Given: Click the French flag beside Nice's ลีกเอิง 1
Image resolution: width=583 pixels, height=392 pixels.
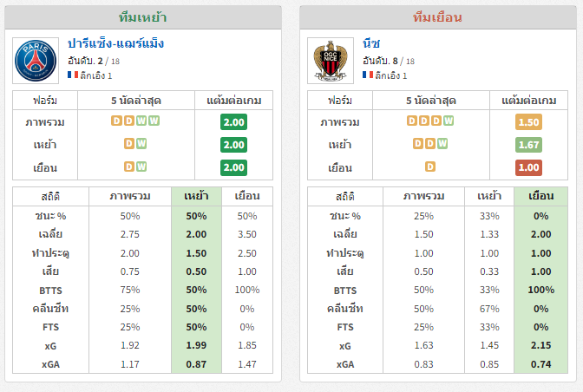Looking at the screenshot, I should pos(368,75).
